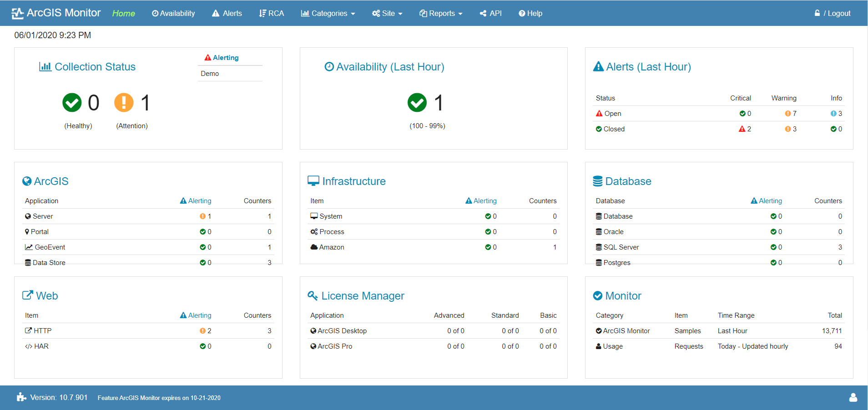This screenshot has height=410, width=868.
Task: Select the HTTP web item row
Action: (x=148, y=331)
